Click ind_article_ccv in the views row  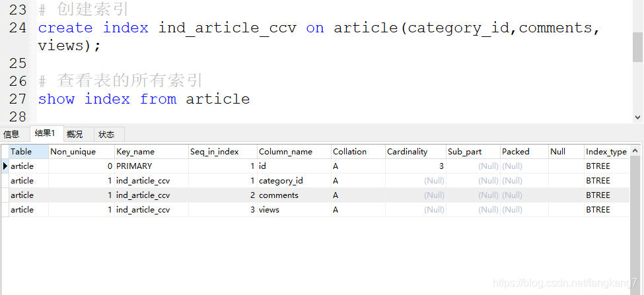click(151, 210)
